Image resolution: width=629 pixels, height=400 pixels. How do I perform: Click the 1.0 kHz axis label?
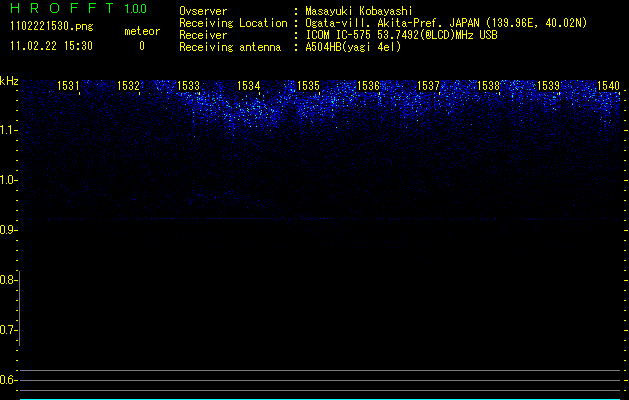7,180
